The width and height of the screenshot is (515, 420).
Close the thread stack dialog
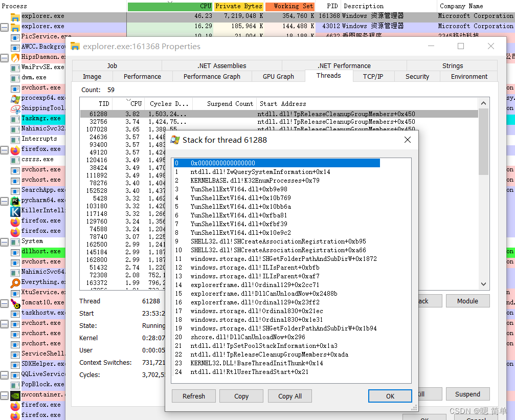(408, 140)
